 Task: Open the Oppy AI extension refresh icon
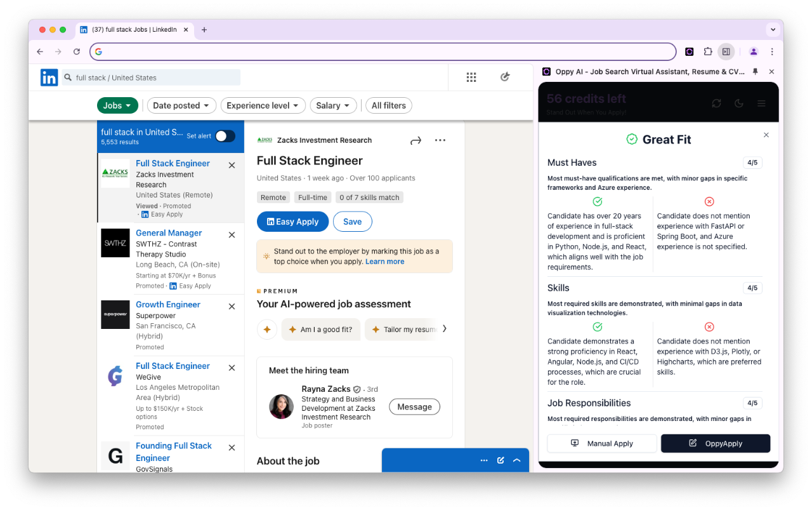tap(716, 102)
